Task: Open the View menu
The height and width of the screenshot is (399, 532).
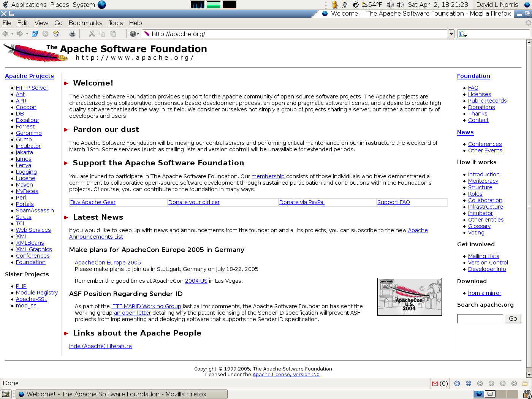Action: pos(41,23)
